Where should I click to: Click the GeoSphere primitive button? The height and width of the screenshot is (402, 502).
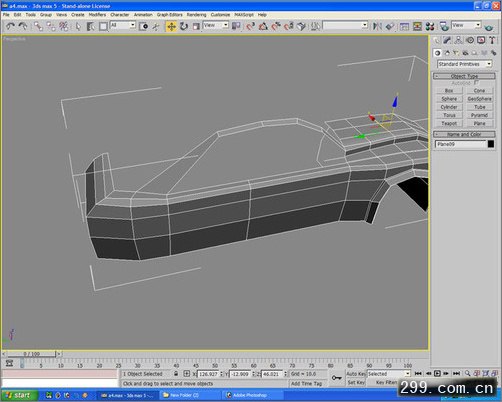479,99
